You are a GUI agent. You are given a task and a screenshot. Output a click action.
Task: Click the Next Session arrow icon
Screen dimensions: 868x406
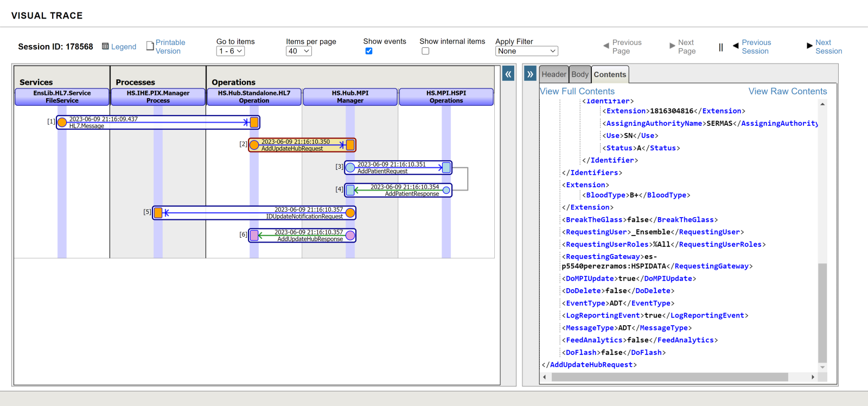[809, 46]
